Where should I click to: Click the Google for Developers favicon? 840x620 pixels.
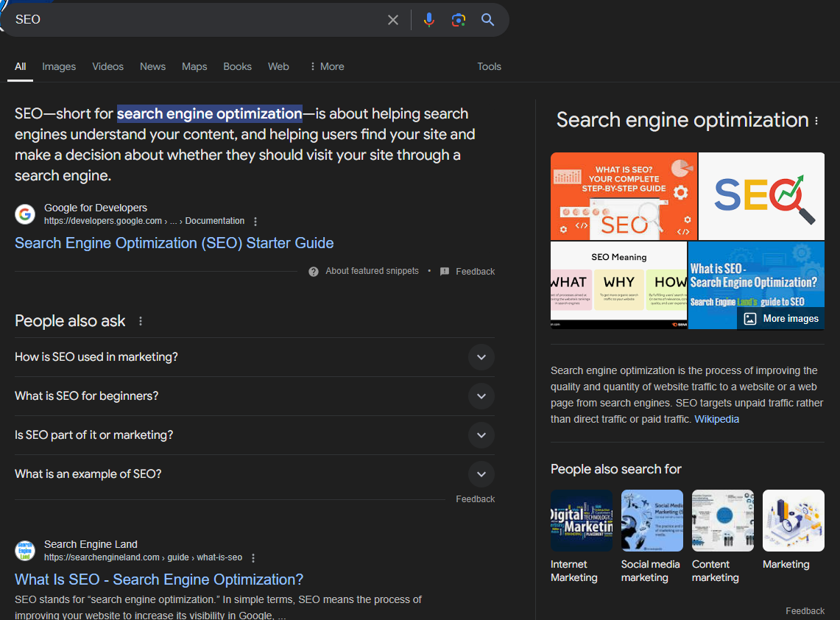[x=24, y=214]
